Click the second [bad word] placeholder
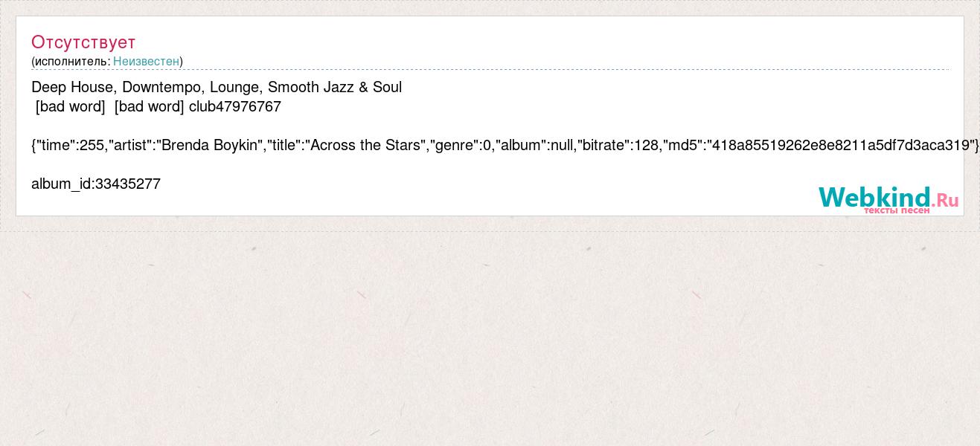The image size is (980, 446). click(x=149, y=107)
